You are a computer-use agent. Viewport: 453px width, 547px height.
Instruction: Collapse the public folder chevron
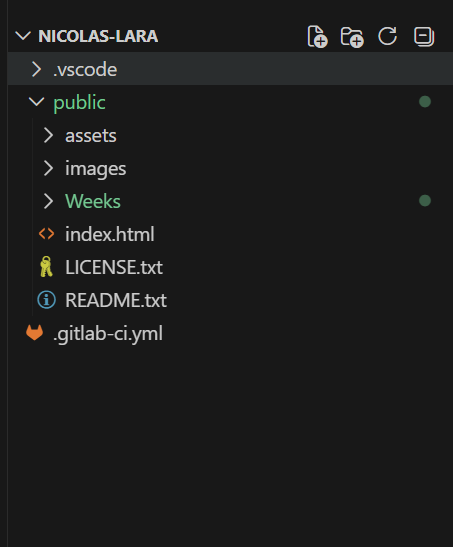(36, 102)
